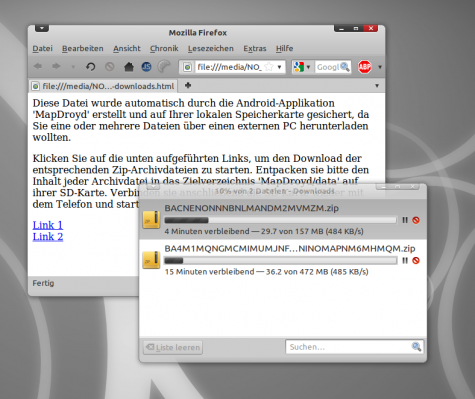Pause the 472 MB download
Image resolution: width=475 pixels, height=399 pixels.
(x=405, y=260)
